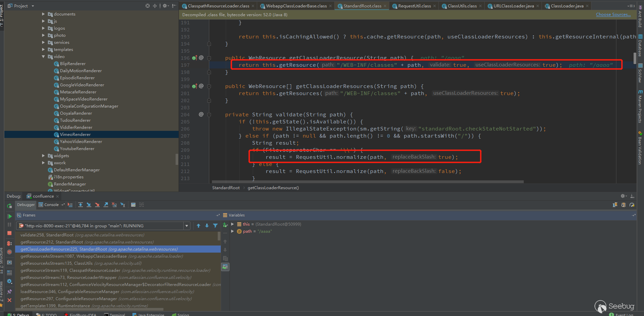Click the Choose Sources link
This screenshot has width=644, height=316.
(x=613, y=15)
